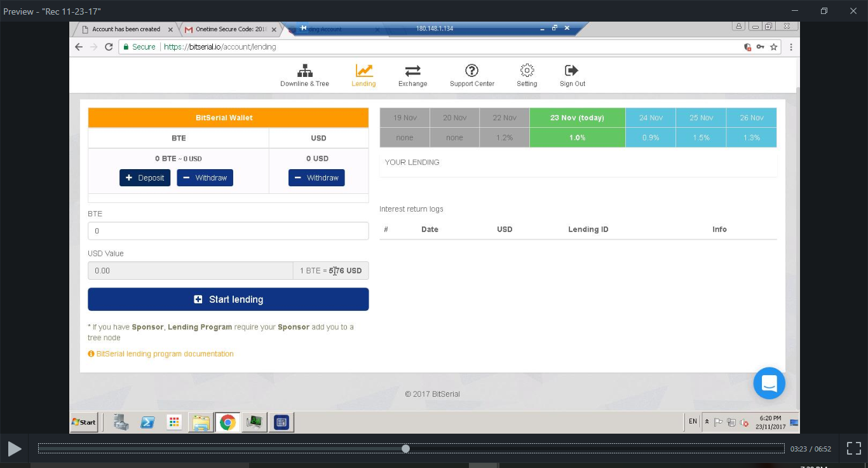Open BitSerial lending program documentation link
Screen dimensions: 868x468
click(165, 354)
